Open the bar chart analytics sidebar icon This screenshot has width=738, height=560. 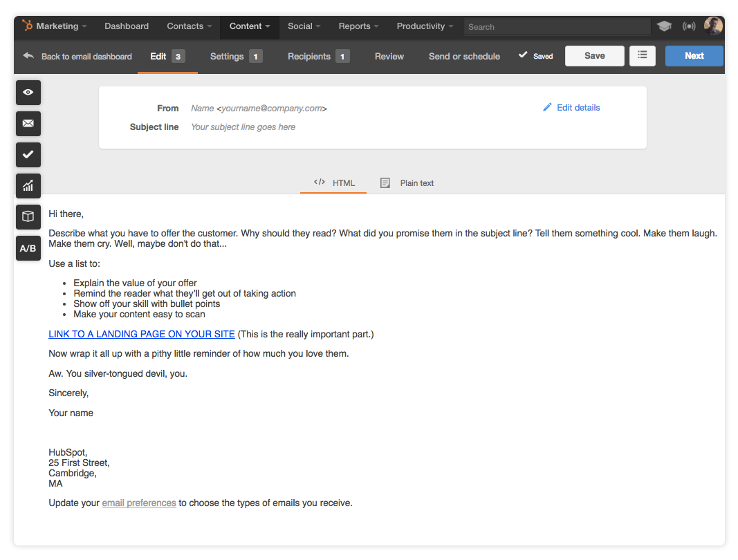point(28,186)
